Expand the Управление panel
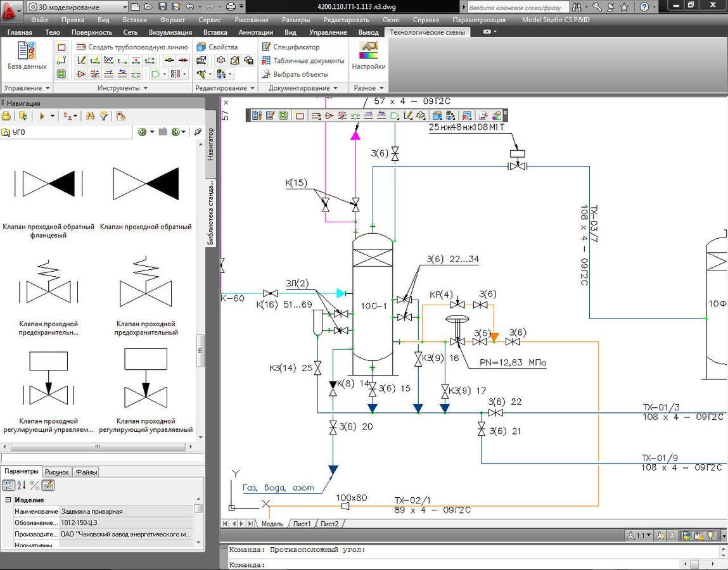728x570 pixels. [27, 88]
